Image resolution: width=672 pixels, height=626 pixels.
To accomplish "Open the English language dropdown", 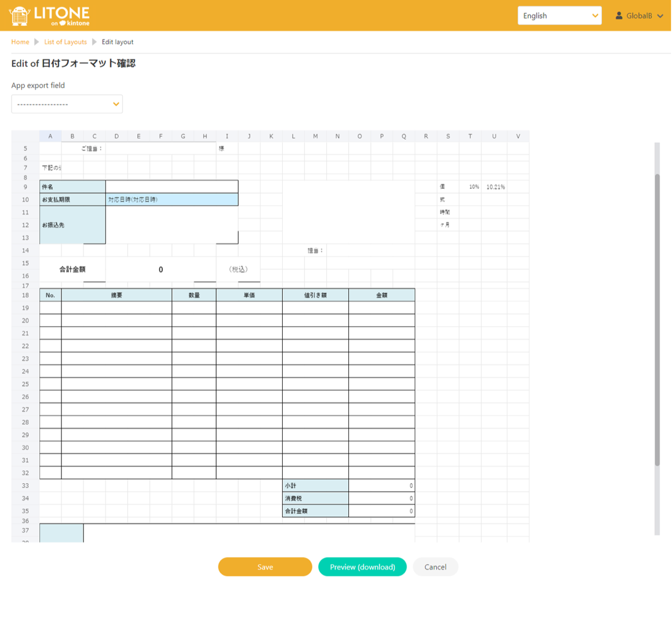I will [x=559, y=16].
